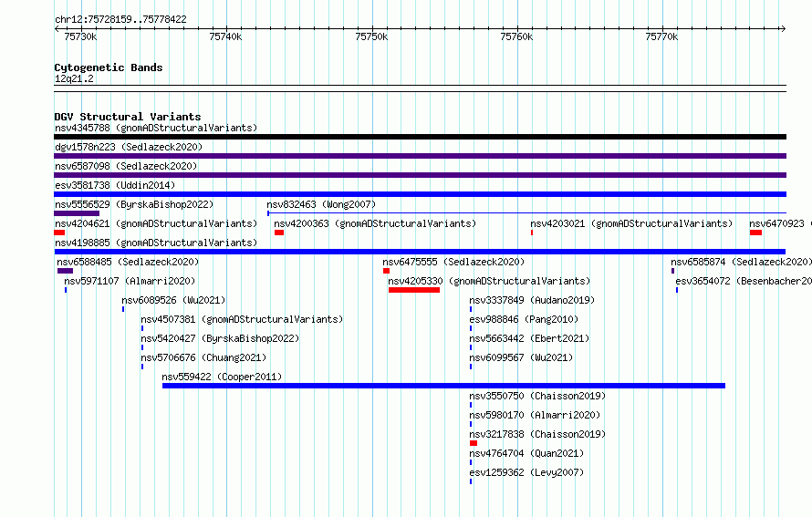
Task: Click blue bar under nsv4198885
Action: [x=420, y=252]
